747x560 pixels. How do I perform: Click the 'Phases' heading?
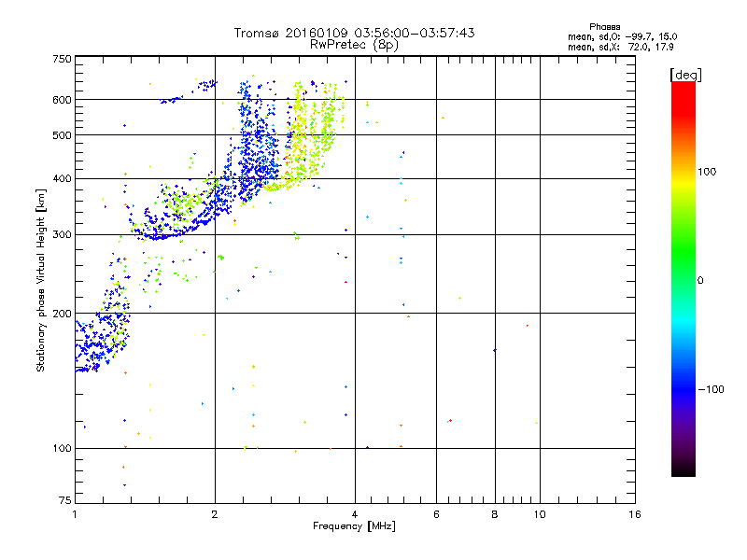[604, 27]
